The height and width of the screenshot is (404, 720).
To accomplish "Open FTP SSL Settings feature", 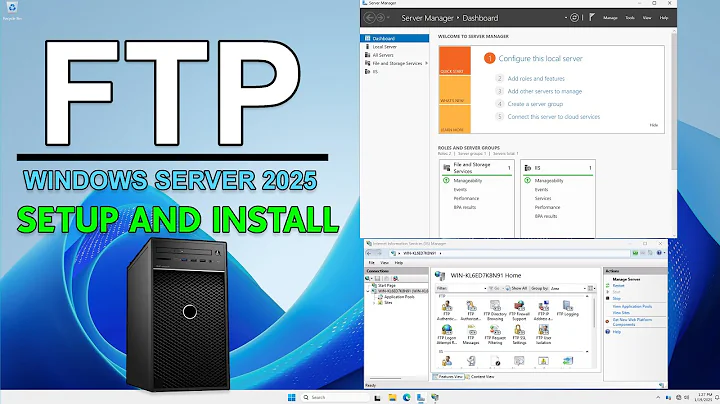I will [x=519, y=334].
